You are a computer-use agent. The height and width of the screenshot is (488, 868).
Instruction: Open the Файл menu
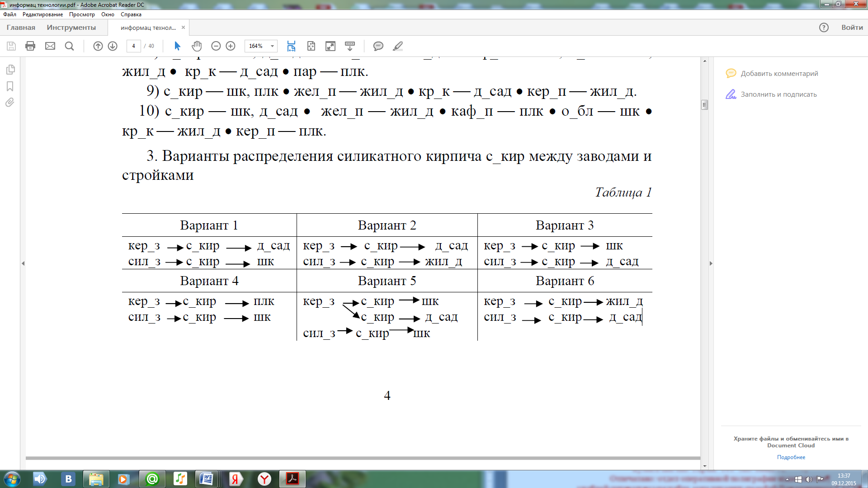pos(9,14)
